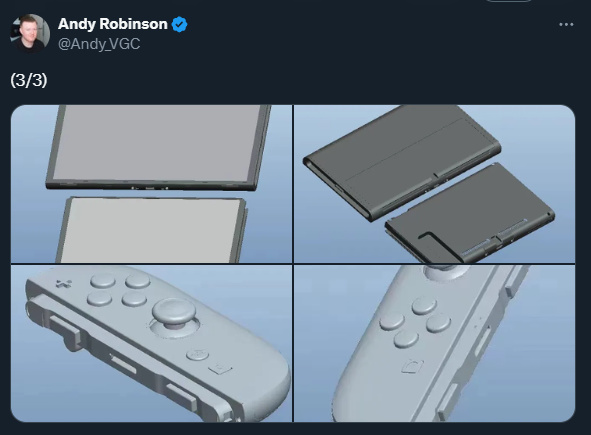Viewport: 591px width, 435px height.
Task: Click the topmost face button on bottom-right Joy-Con
Action: tap(424, 306)
